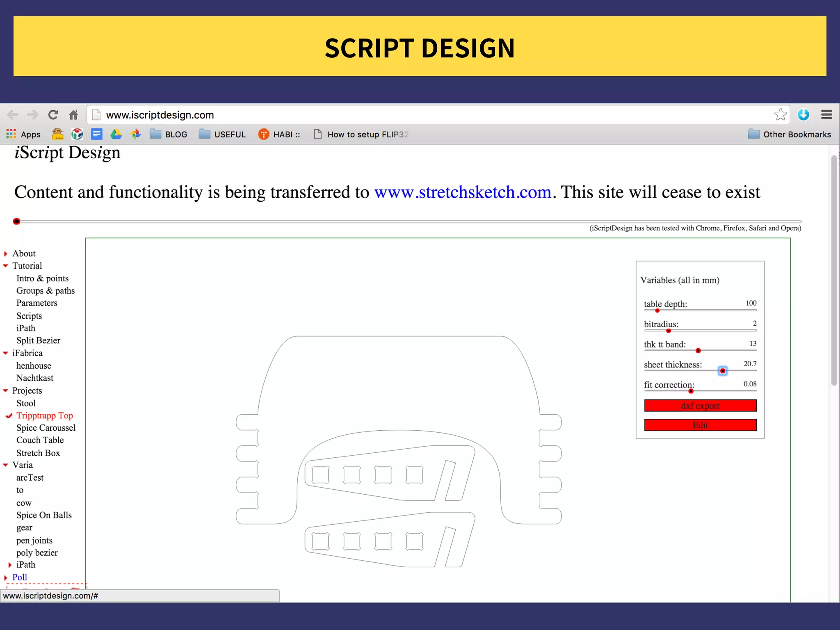Open the Apps grid shortcut
This screenshot has width=840, height=630.
[x=11, y=134]
